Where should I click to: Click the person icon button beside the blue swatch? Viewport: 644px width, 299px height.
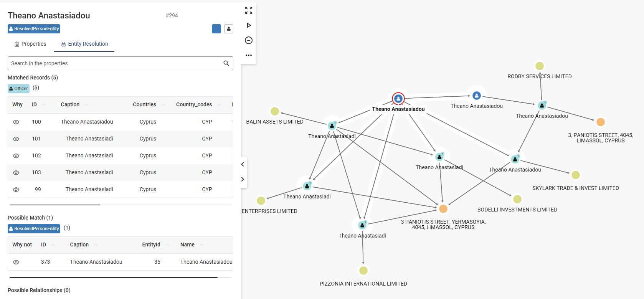click(x=229, y=29)
